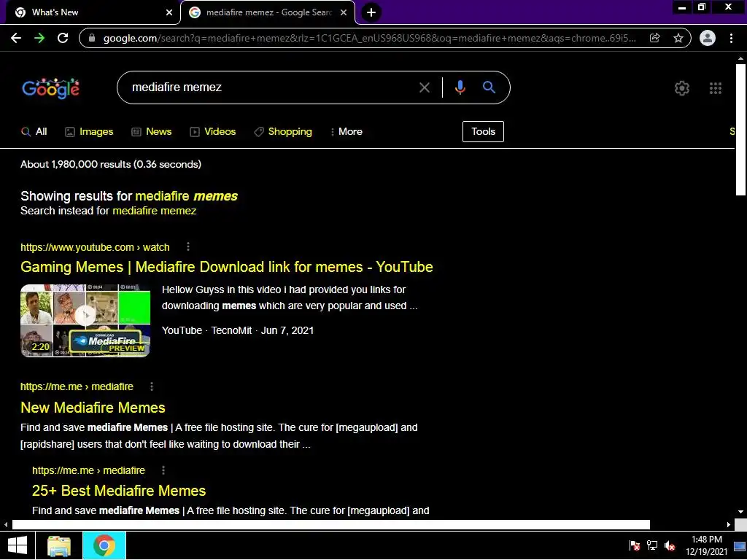Click into the search input field
Viewport: 747px width, 560px height.
pyautogui.click(x=271, y=87)
